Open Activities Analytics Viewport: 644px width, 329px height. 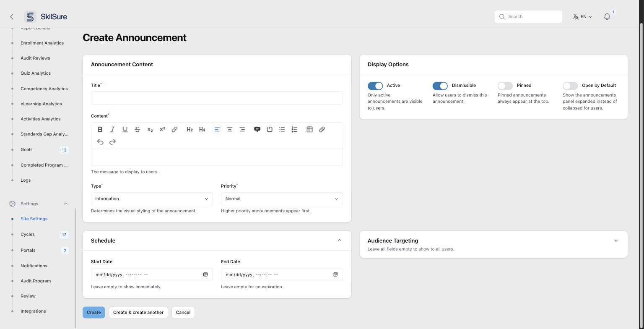click(x=40, y=119)
